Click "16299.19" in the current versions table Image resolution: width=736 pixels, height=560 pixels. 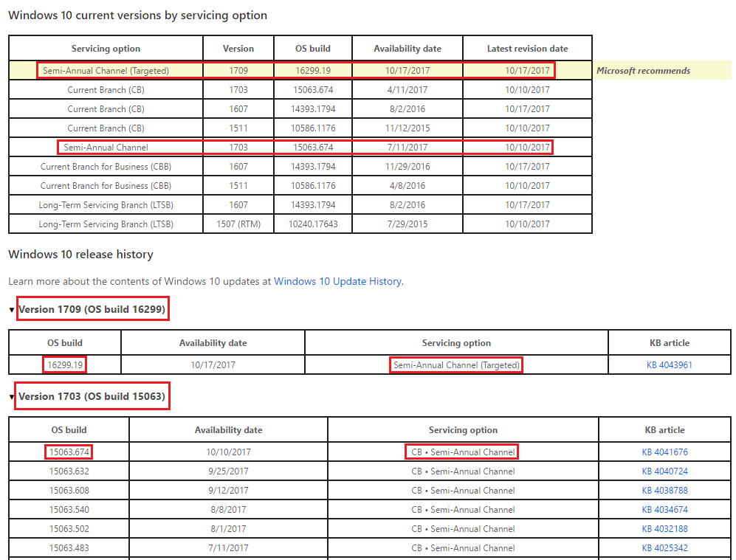point(313,71)
